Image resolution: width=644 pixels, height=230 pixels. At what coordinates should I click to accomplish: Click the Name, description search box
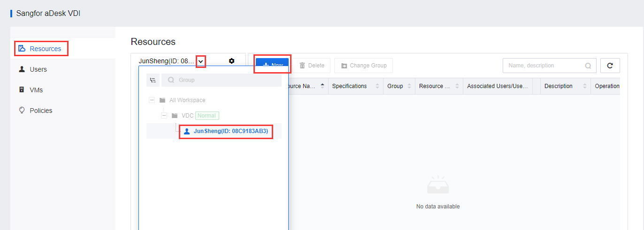click(550, 66)
